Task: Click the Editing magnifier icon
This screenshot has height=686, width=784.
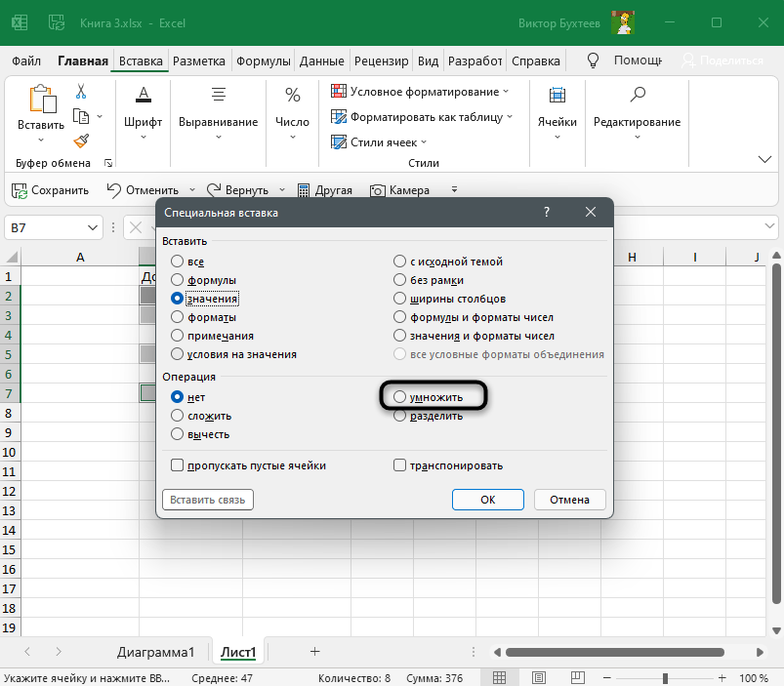Action: coord(638,96)
